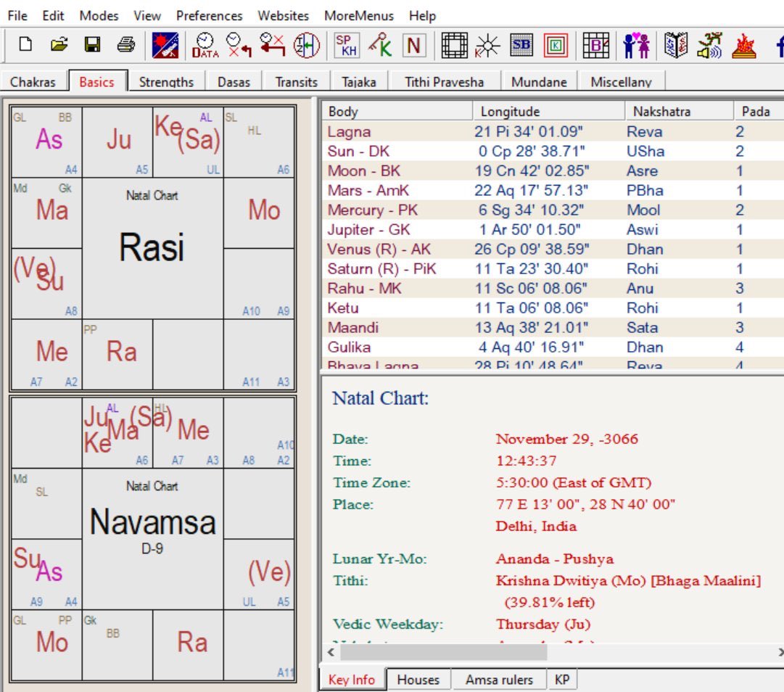
Task: Save the chart with floppy disk icon
Action: point(92,45)
